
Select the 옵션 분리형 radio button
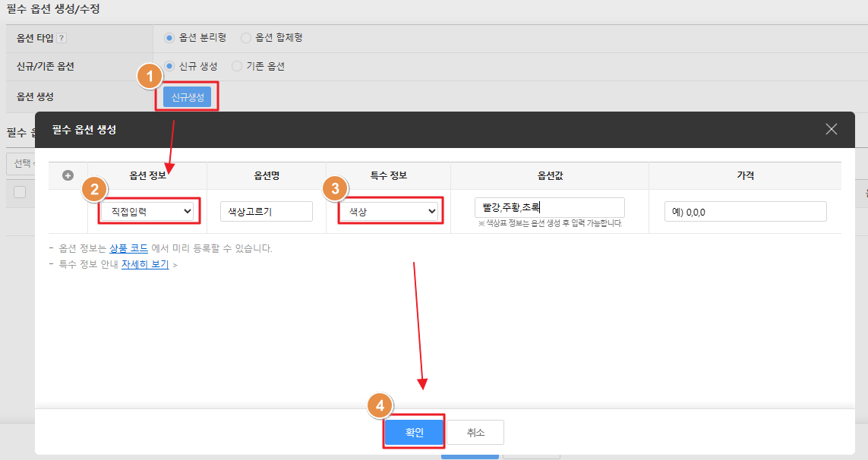169,38
